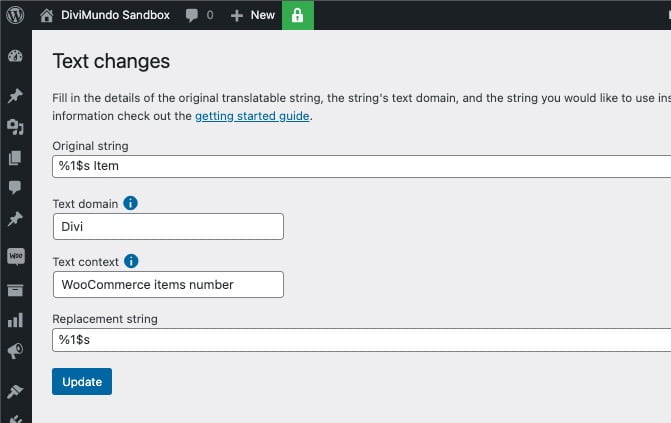
Task: Open the comments bubble in admin bar
Action: pos(199,15)
